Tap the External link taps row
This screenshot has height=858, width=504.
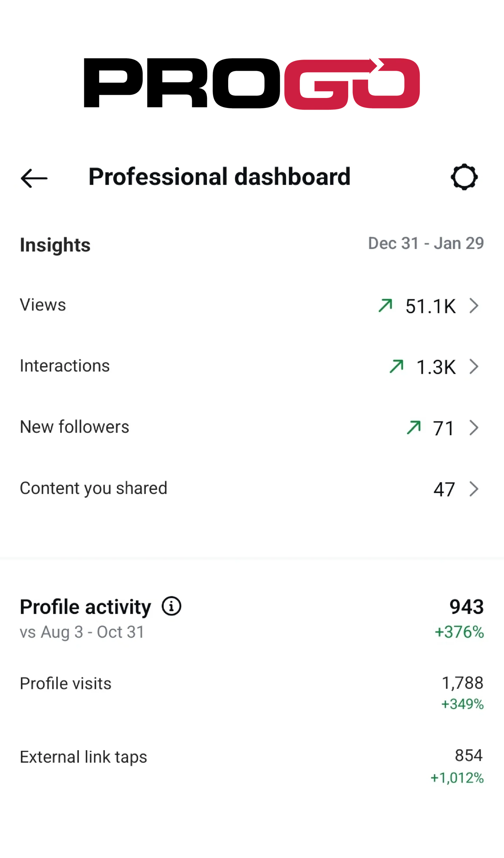(x=83, y=757)
